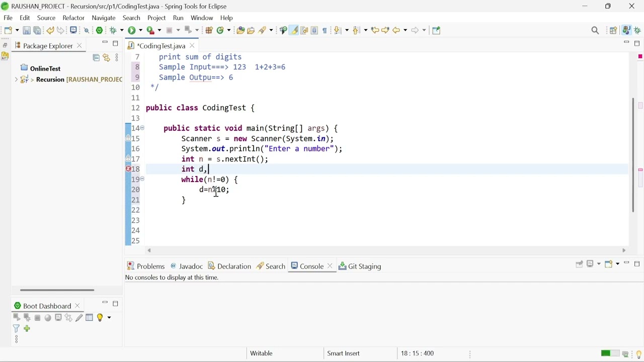The height and width of the screenshot is (362, 644).
Task: Go to last edit location icon
Action: pos(375,30)
